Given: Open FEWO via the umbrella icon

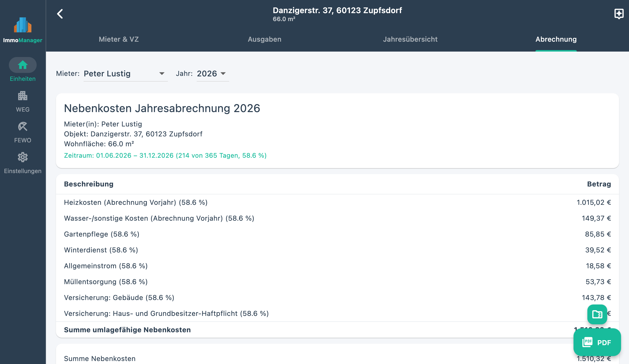Looking at the screenshot, I should [23, 126].
